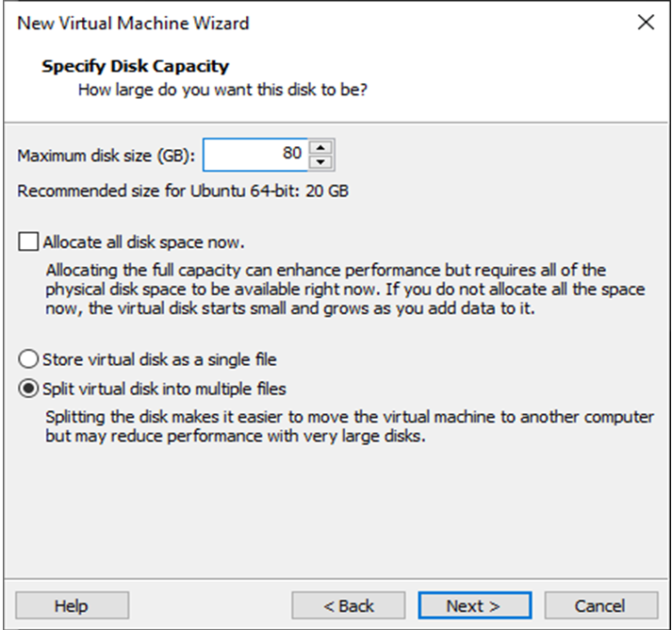Click the decrease disk size down arrow

click(321, 162)
